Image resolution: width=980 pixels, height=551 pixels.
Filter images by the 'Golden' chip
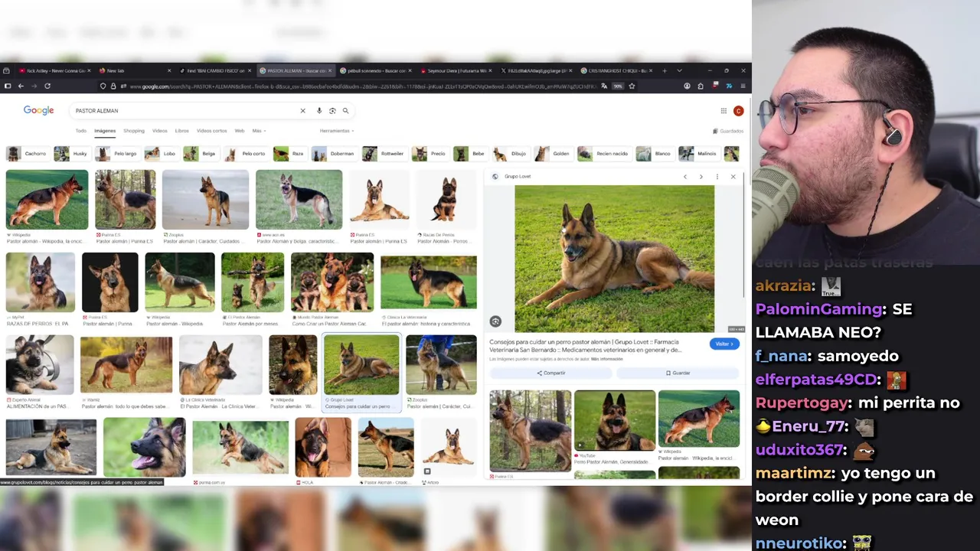[x=554, y=154]
